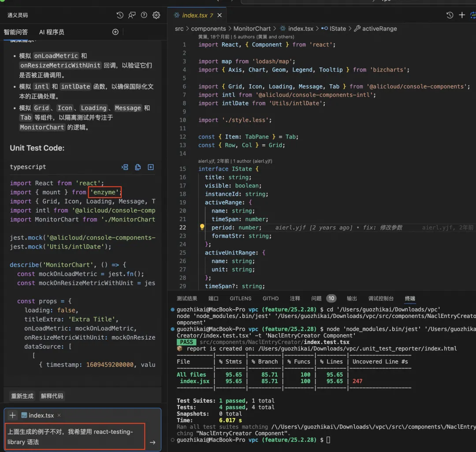The height and width of the screenshot is (452, 476).
Task: Open chat history in the 通义灵码 panel
Action: pos(120,15)
